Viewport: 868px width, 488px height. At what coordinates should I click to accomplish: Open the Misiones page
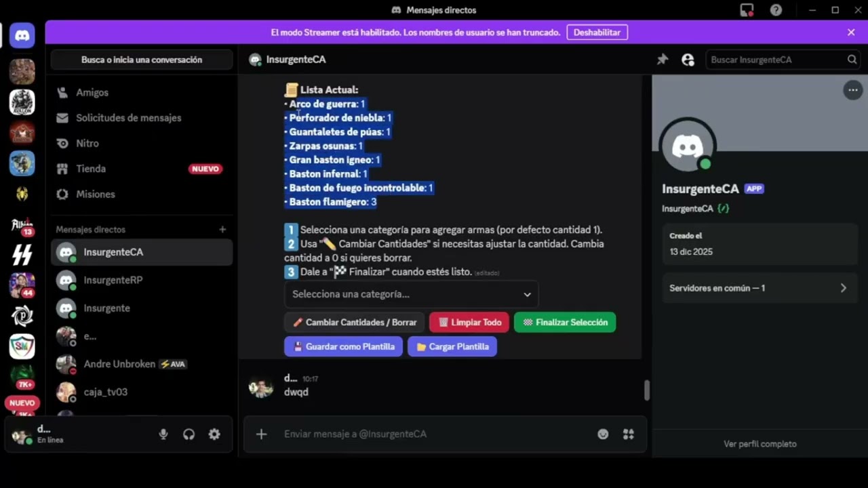(141, 194)
